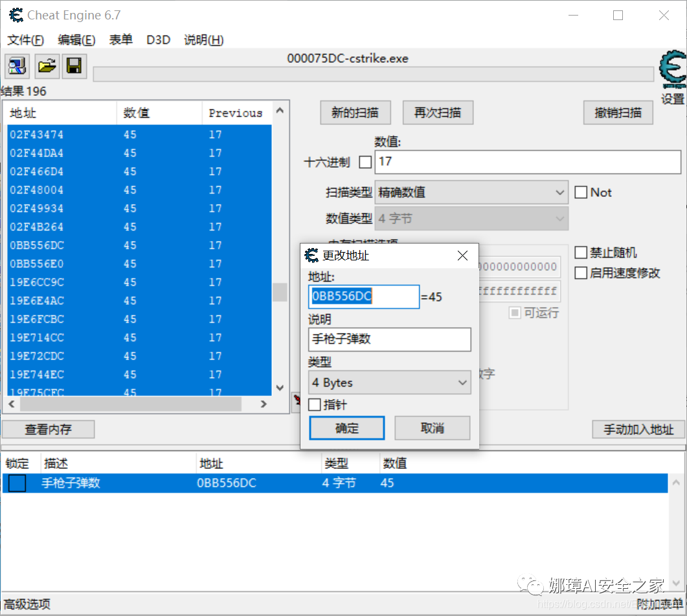Select result row 19E6FCBC
The image size is (687, 616).
point(139,319)
